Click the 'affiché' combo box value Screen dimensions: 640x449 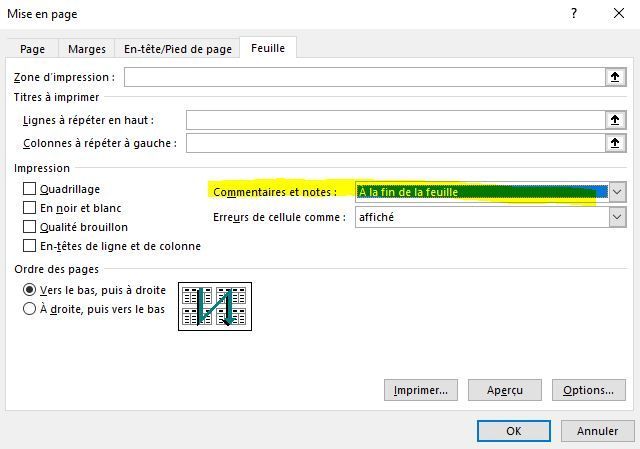(x=482, y=217)
